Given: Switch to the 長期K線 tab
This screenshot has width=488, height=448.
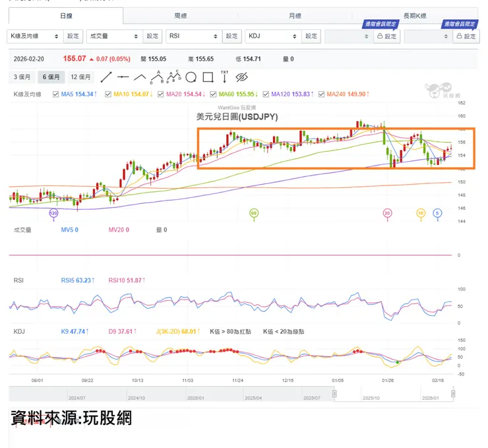Looking at the screenshot, I should 415,16.
